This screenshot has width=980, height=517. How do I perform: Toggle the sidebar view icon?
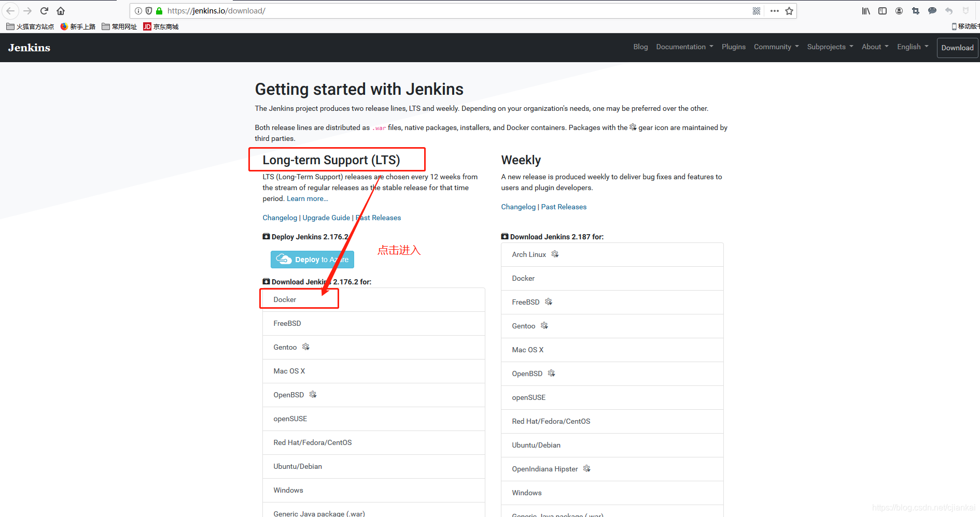[883, 11]
